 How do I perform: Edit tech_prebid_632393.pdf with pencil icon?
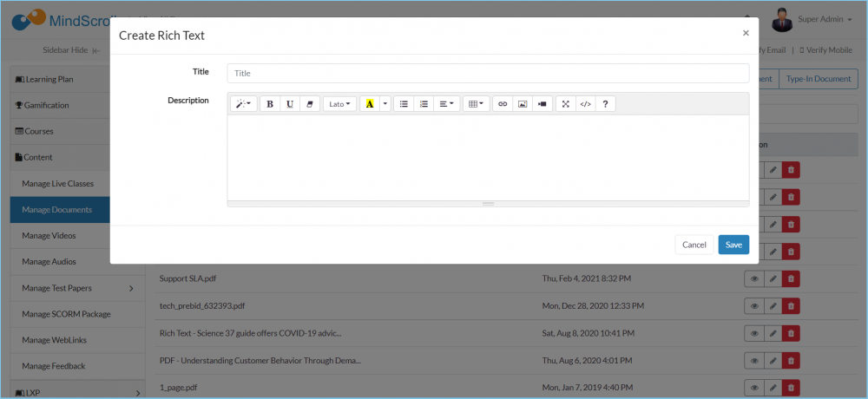(x=773, y=305)
